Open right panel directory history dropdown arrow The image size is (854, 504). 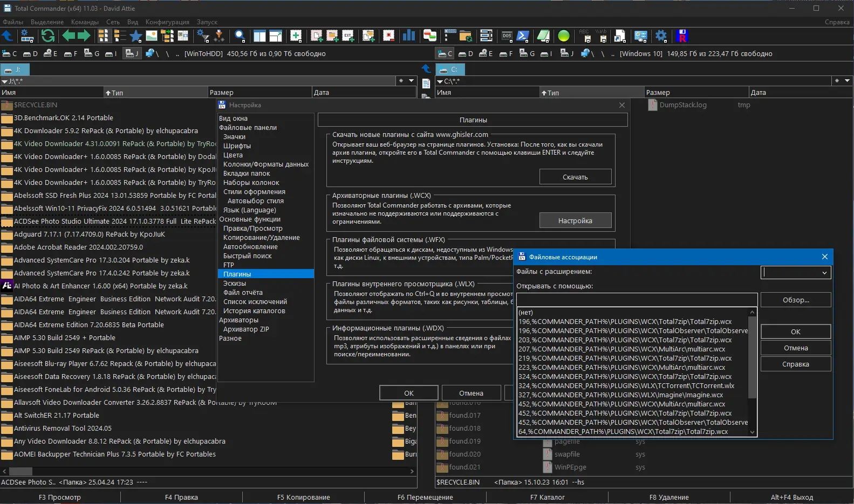847,81
